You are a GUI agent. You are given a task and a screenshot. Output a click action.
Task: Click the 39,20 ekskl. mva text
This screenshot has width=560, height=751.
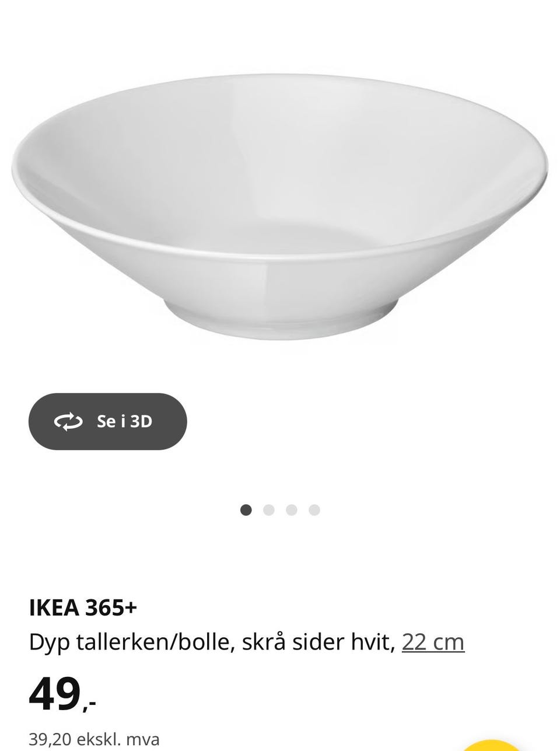pos(94,740)
